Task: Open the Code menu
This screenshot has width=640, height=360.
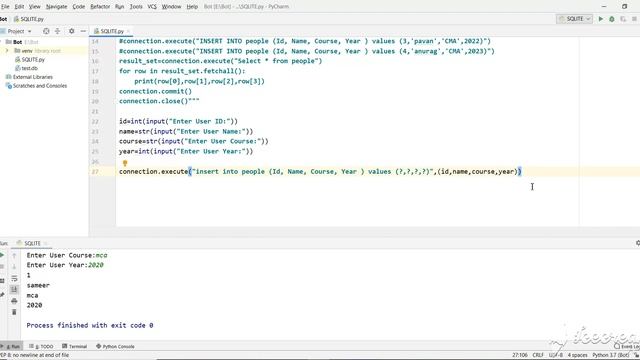Action: pyautogui.click(x=79, y=7)
